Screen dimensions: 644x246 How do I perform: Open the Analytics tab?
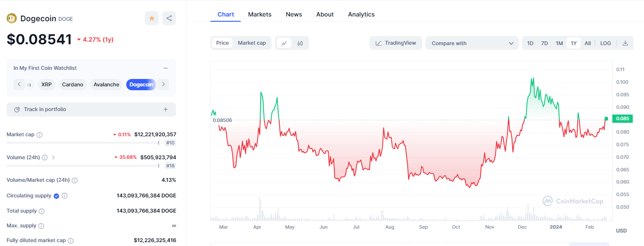tap(361, 14)
